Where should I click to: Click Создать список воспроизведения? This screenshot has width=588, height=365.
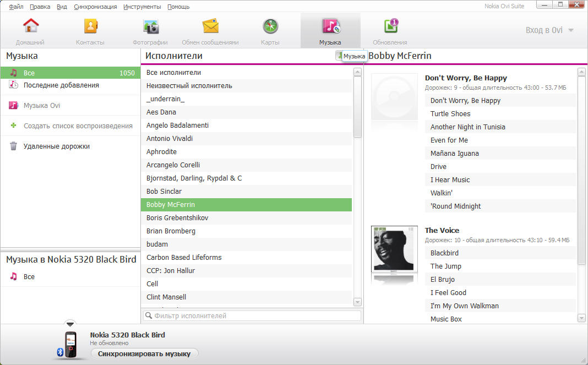70,126
